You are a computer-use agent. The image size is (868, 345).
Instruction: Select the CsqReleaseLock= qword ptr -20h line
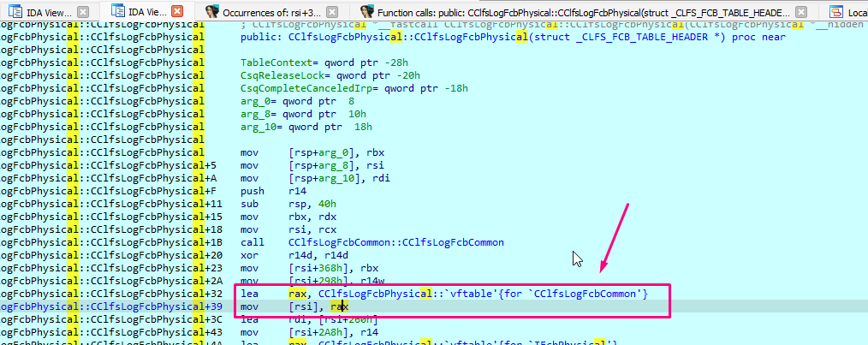(x=330, y=75)
